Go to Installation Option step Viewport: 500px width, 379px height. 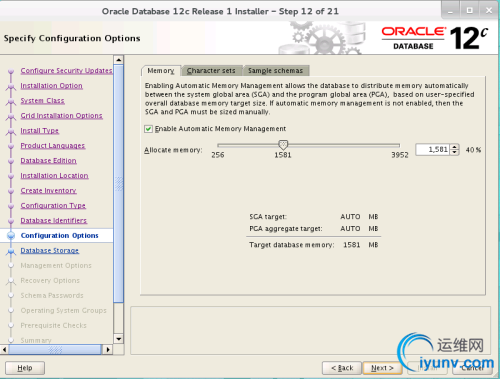pyautogui.click(x=51, y=86)
